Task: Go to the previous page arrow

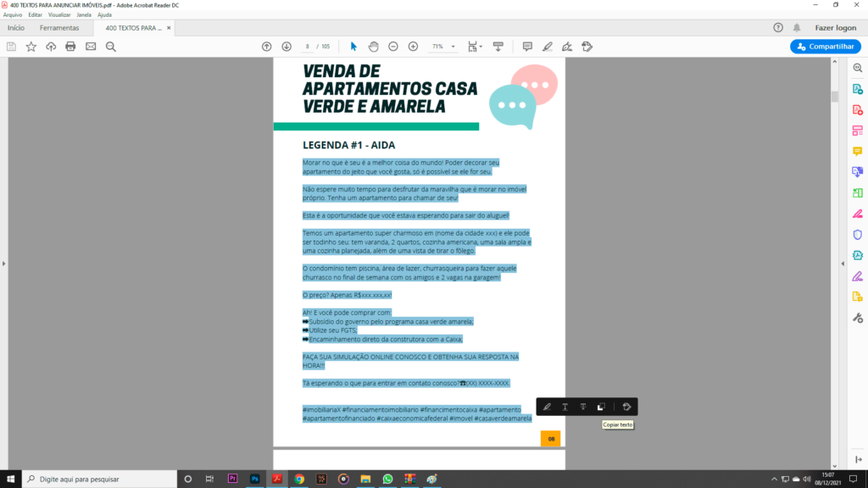Action: point(267,47)
